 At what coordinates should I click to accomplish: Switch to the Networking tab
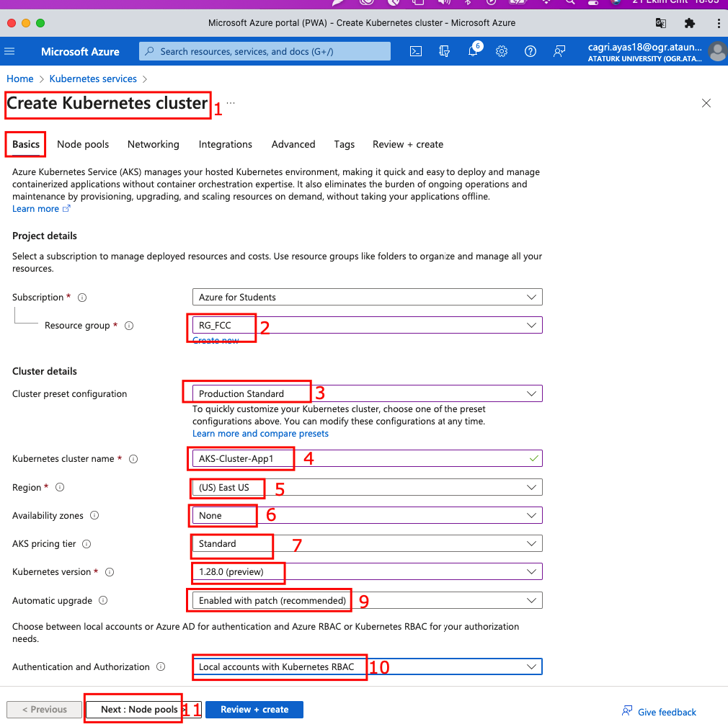pos(153,144)
